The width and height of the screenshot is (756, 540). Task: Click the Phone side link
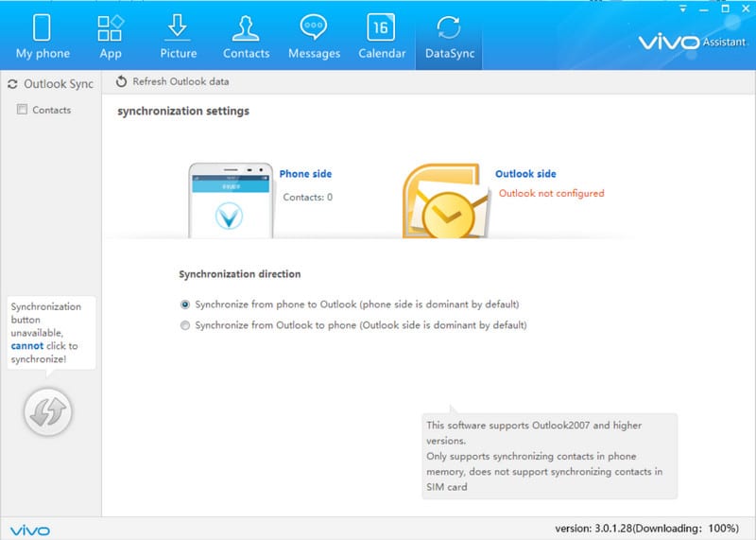pyautogui.click(x=305, y=174)
